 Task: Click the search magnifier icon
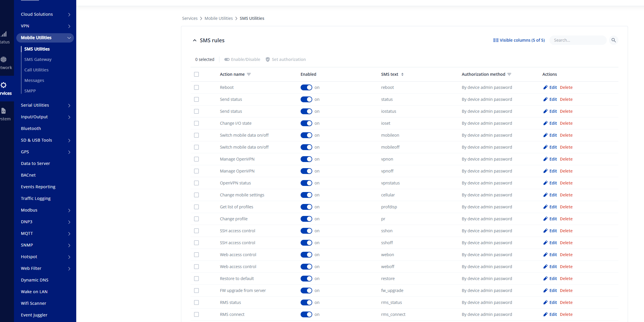[613, 40]
